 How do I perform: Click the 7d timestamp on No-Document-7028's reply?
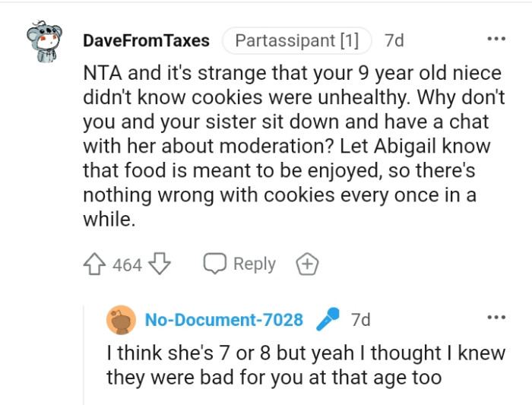[360, 321]
